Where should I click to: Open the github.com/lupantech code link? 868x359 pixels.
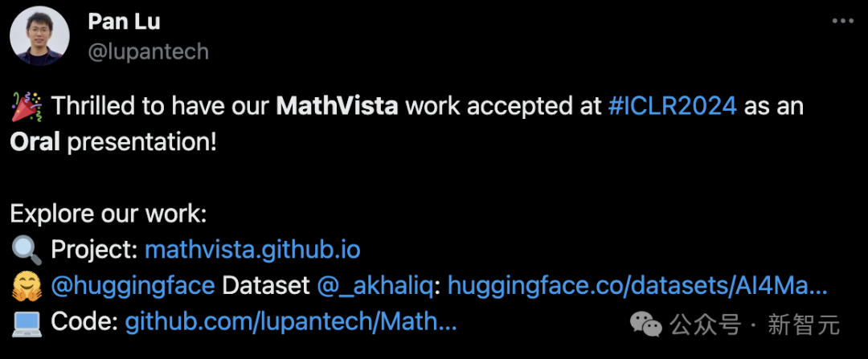[291, 322]
